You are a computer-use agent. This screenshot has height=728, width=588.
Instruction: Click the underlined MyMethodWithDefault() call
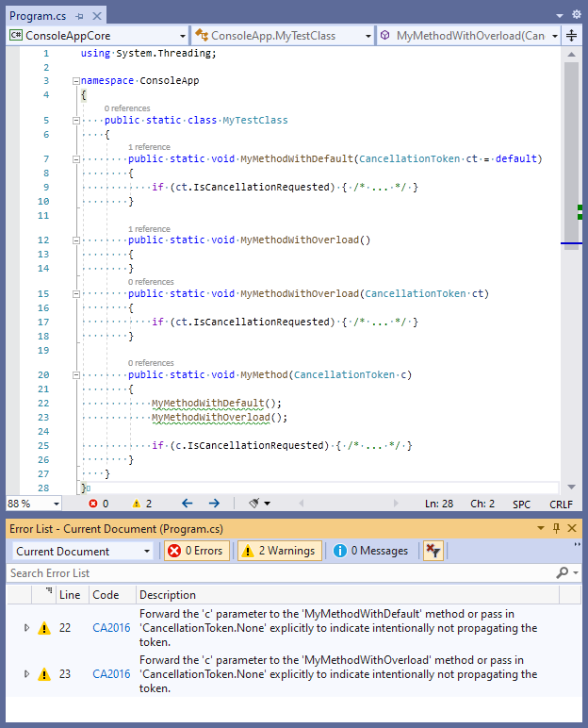[x=208, y=404]
